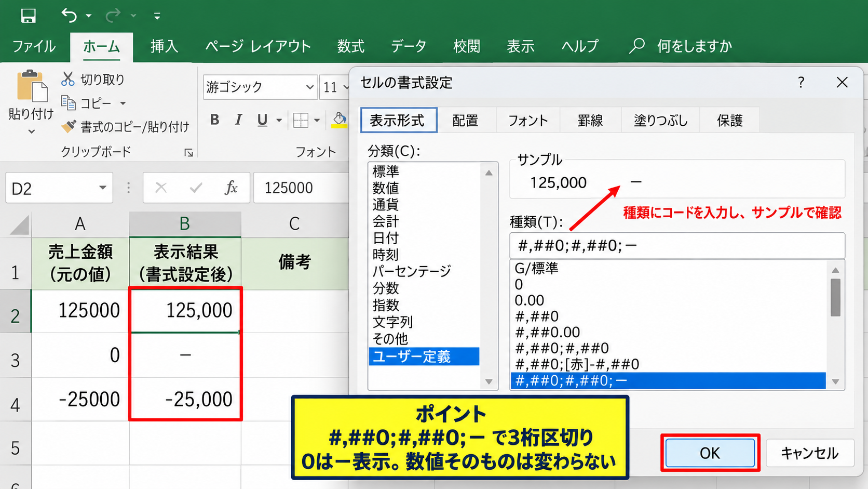Toggle Italic formatting button
This screenshot has height=489, width=868.
tap(238, 120)
